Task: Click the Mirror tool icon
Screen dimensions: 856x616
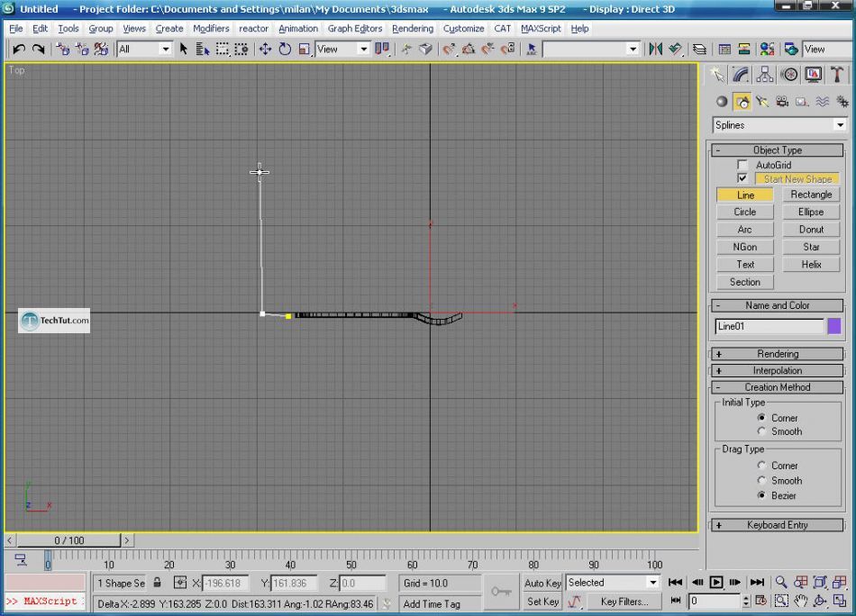Action: [x=655, y=50]
